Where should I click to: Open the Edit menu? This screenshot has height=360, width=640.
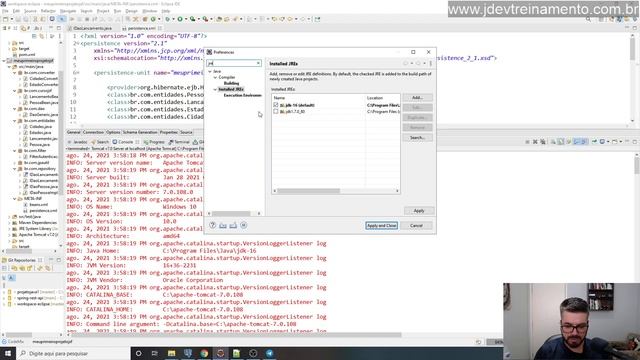(x=16, y=11)
